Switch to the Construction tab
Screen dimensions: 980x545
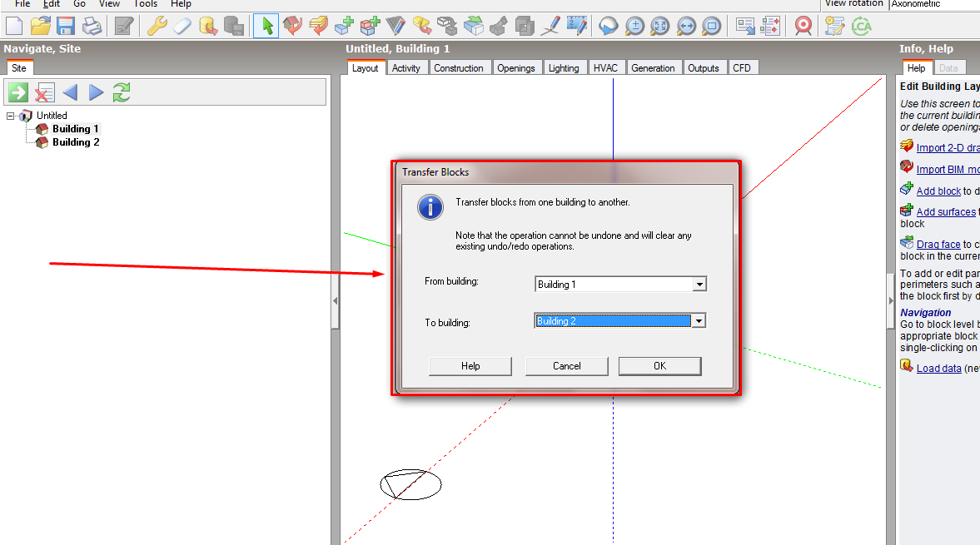pos(459,68)
